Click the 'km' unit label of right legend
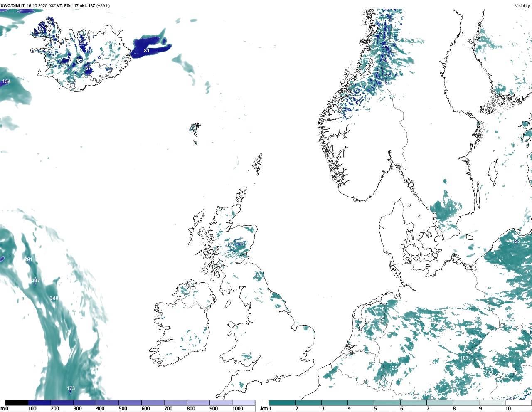532x412 pixels. (264, 409)
